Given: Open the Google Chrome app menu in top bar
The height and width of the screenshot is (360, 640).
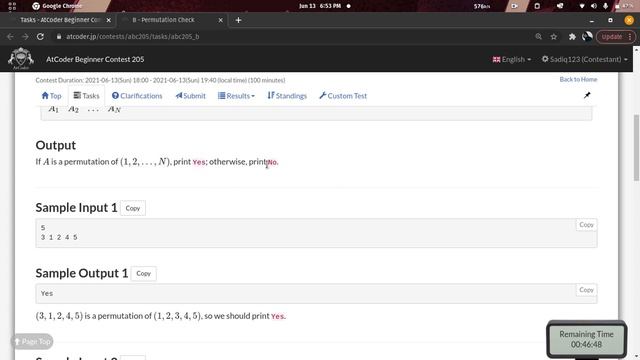Looking at the screenshot, I should 57,6.
